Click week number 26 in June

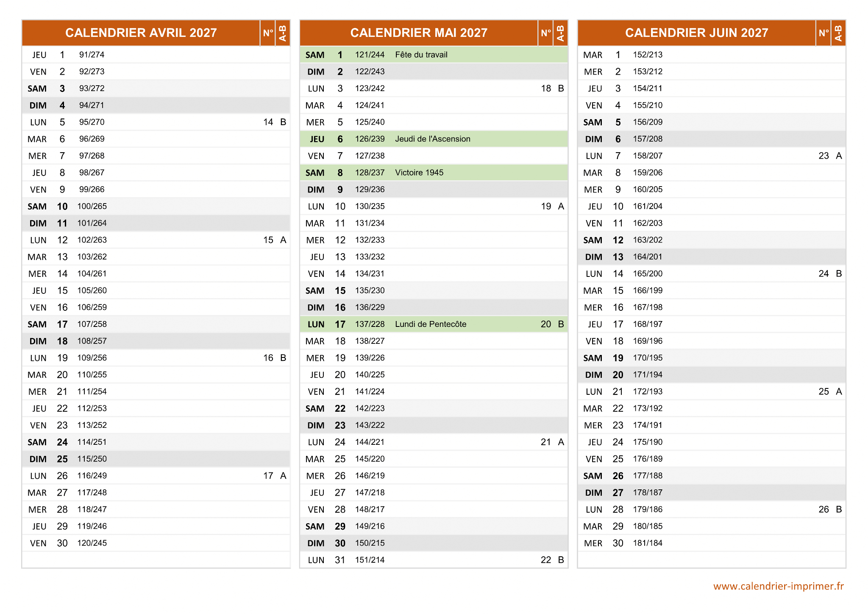823,509
